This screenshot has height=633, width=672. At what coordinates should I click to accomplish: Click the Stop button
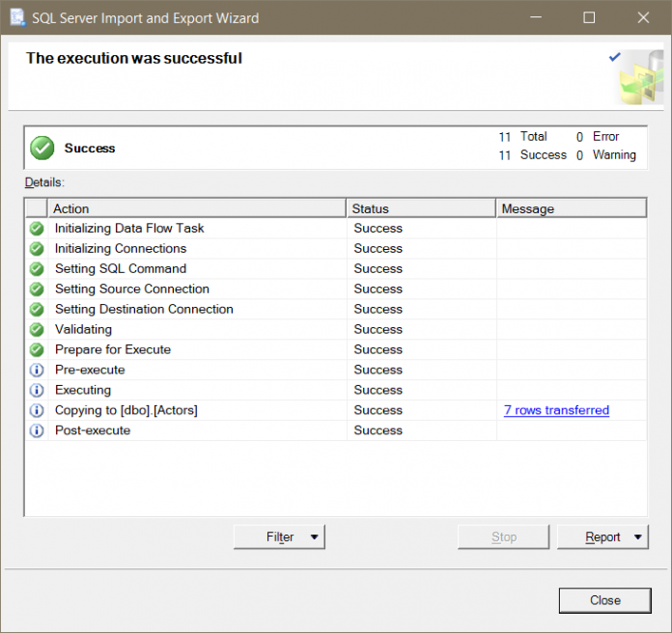[x=503, y=537]
